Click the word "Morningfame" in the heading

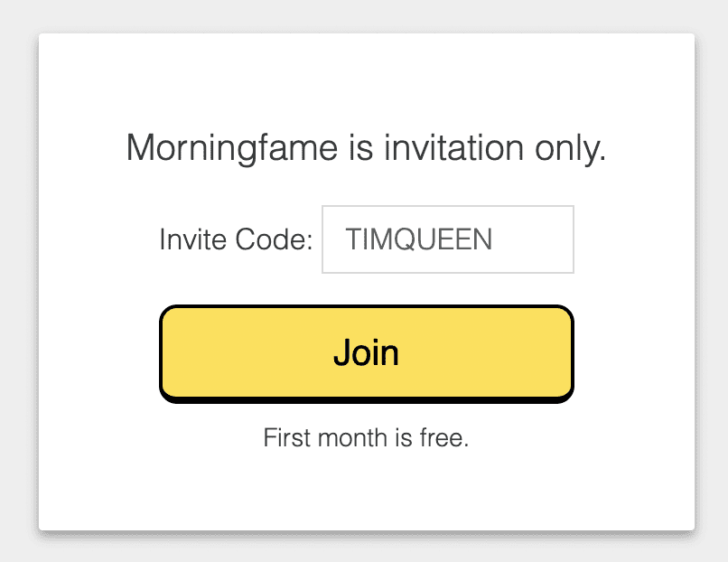[x=231, y=148]
